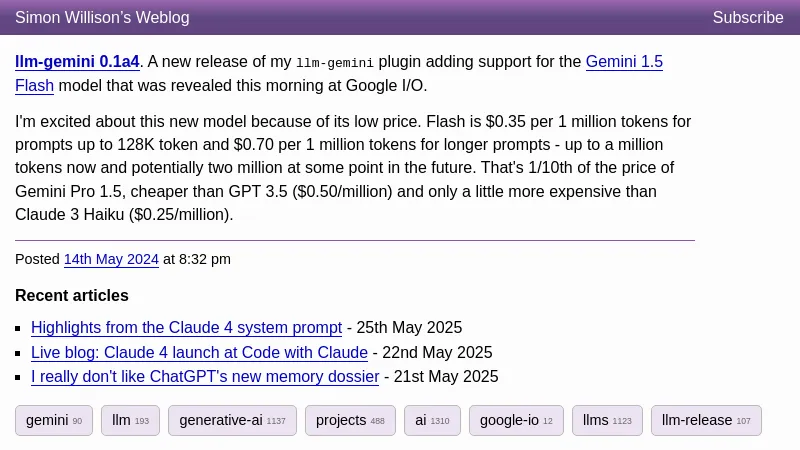
Task: Click the Recent articles heading
Action: click(x=72, y=295)
